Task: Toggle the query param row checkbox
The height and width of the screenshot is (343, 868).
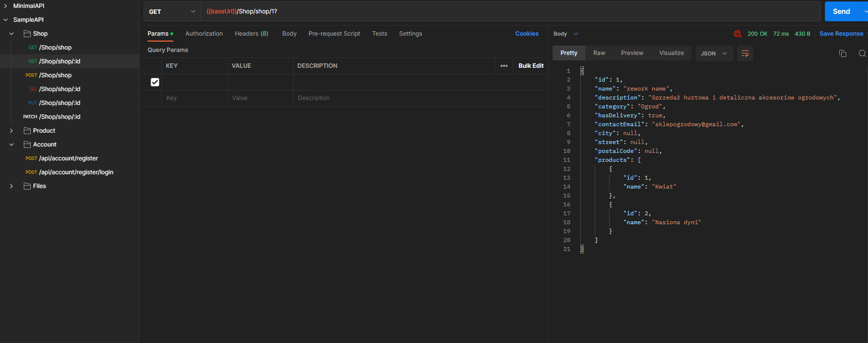Action: (x=155, y=82)
